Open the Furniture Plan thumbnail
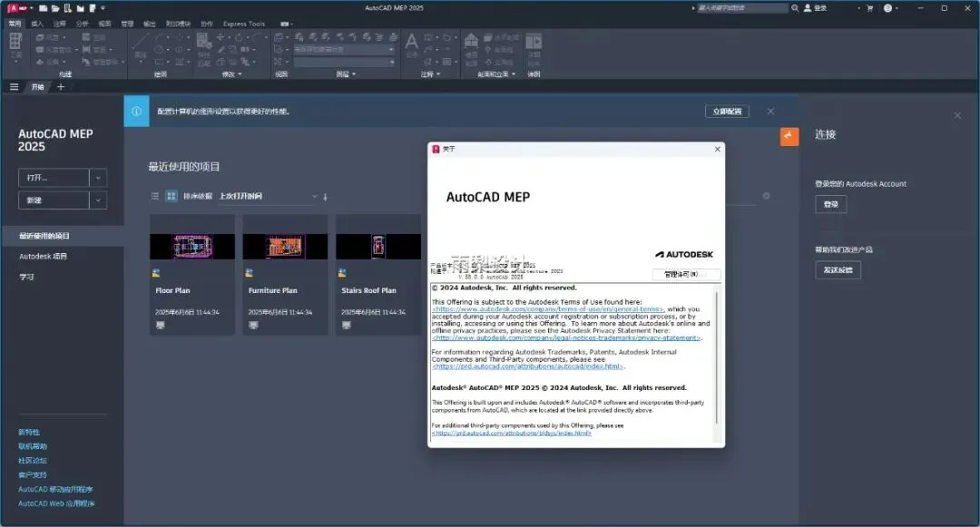Screen dimensions: 980x527 [285, 247]
